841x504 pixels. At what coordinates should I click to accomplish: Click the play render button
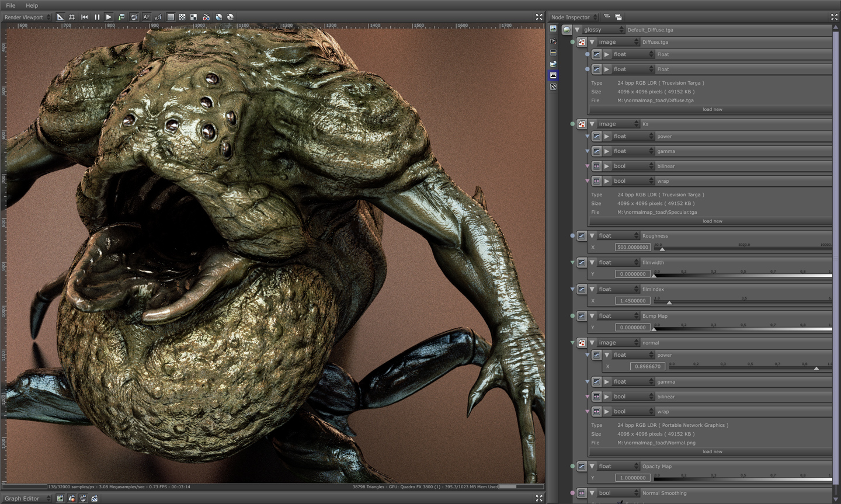pos(109,18)
